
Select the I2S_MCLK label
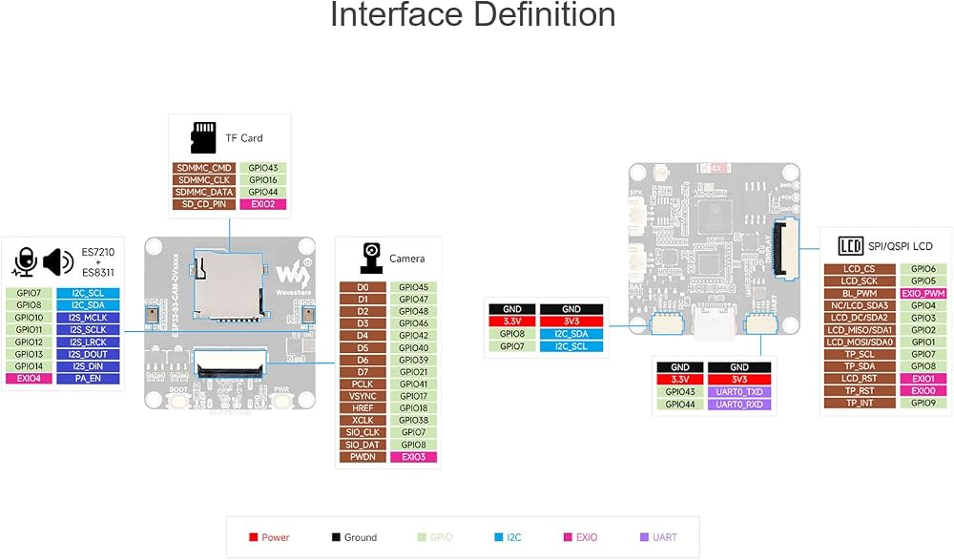(88, 317)
